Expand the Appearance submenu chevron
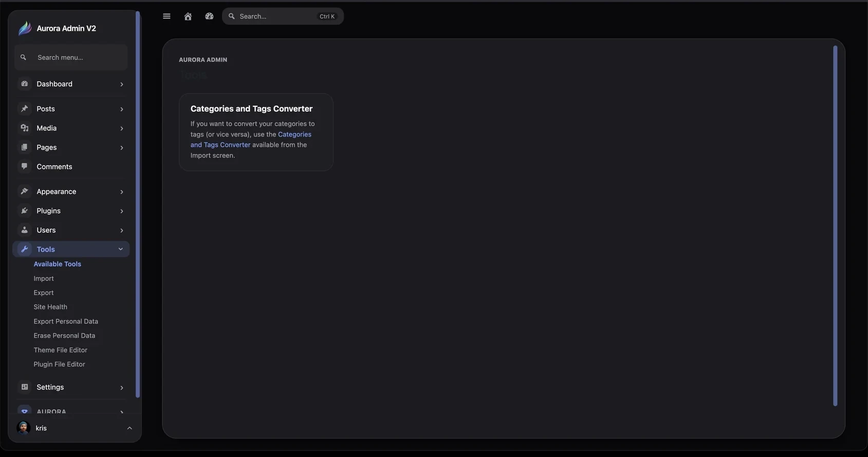 coord(122,192)
